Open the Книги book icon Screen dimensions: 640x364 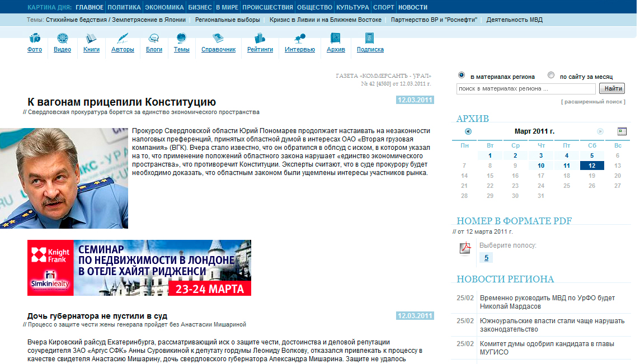91,39
